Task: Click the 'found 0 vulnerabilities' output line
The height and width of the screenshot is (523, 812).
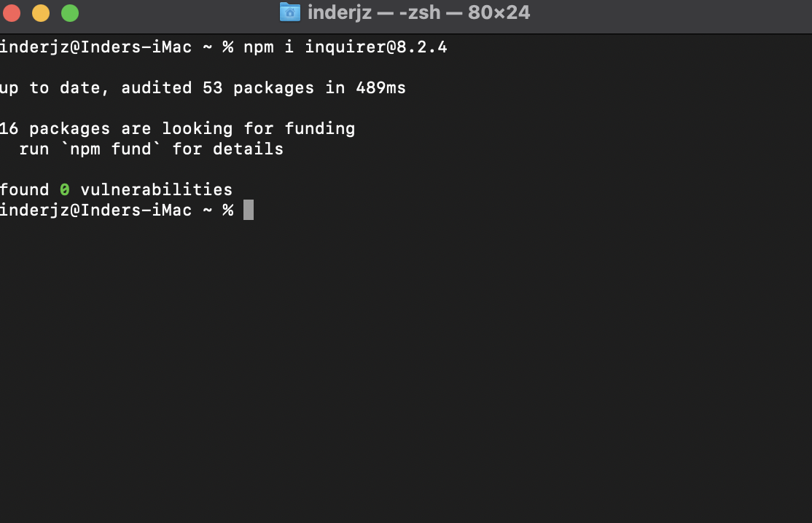Action: tap(116, 189)
